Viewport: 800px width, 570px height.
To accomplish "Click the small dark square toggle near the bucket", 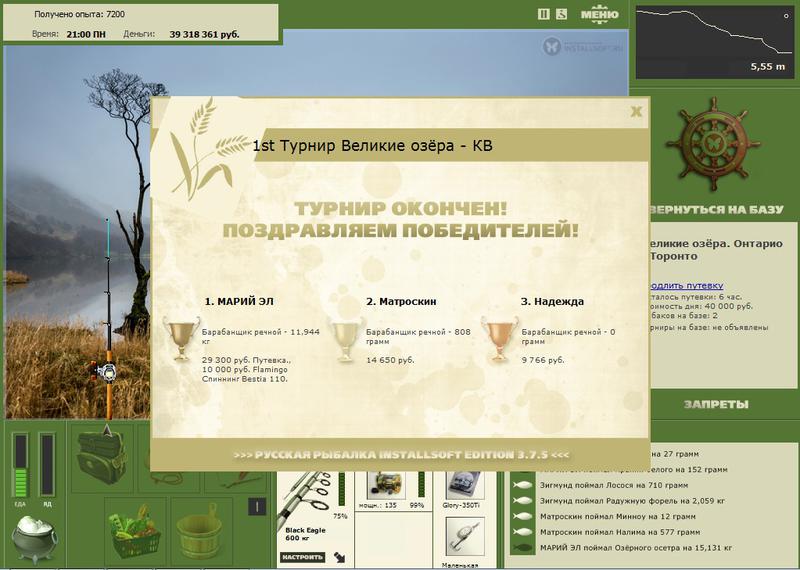I will tap(257, 507).
